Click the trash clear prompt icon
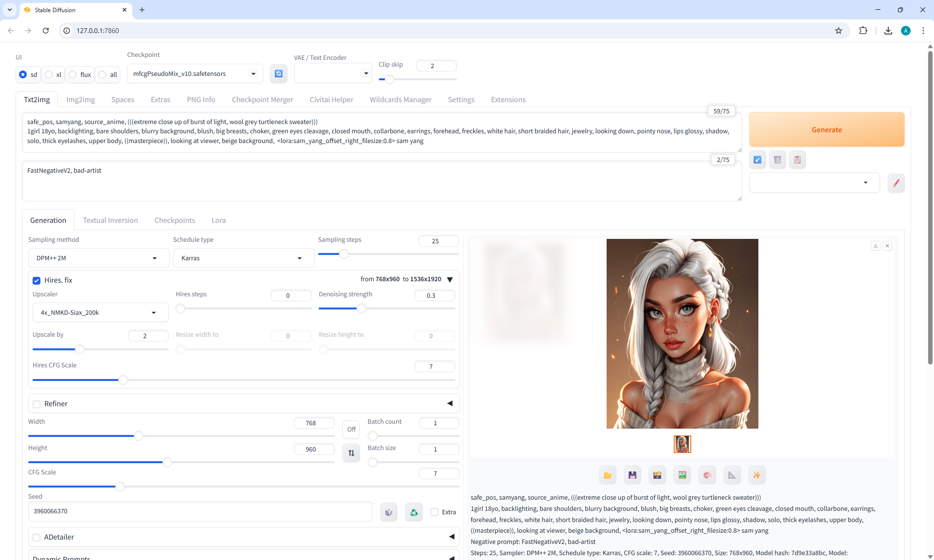This screenshot has height=560, width=934. 777,160
